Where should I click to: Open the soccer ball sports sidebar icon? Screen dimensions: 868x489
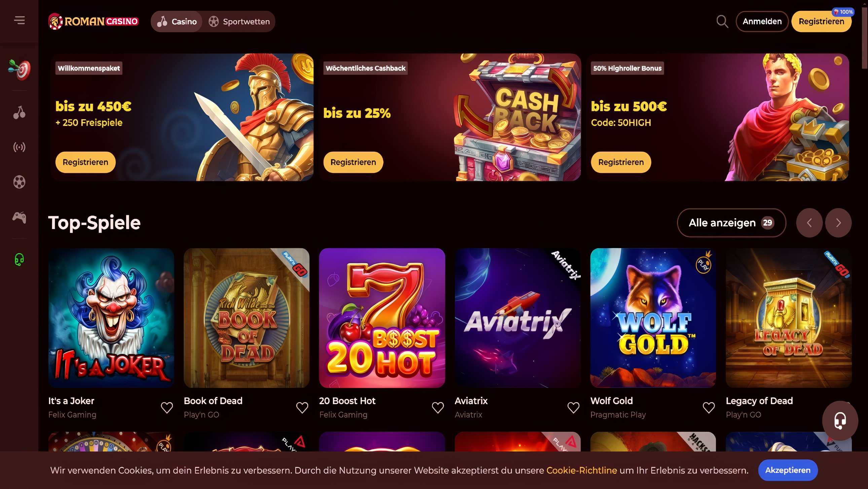(19, 182)
